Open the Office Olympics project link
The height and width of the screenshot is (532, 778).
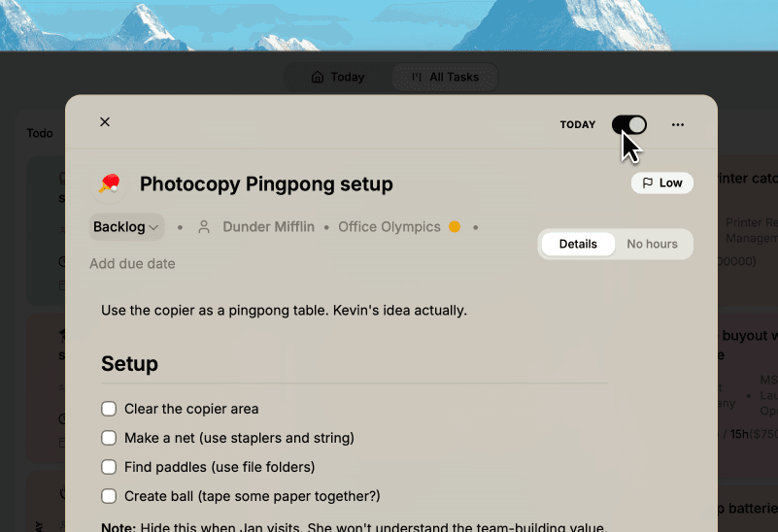pos(389,227)
